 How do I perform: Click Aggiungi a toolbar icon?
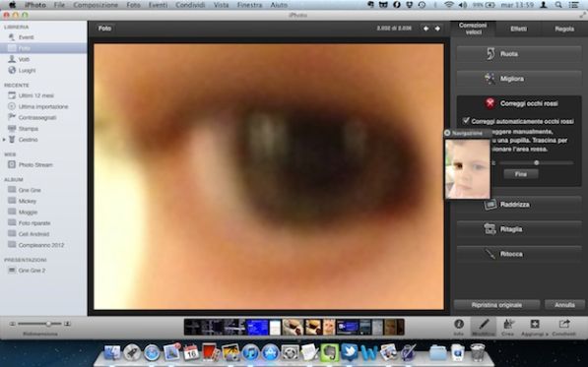535,327
